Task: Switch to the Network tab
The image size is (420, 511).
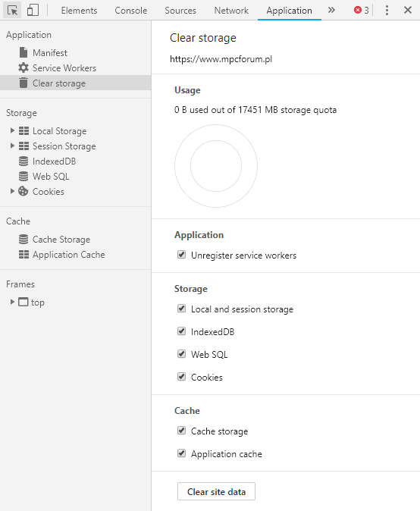Action: (x=231, y=11)
